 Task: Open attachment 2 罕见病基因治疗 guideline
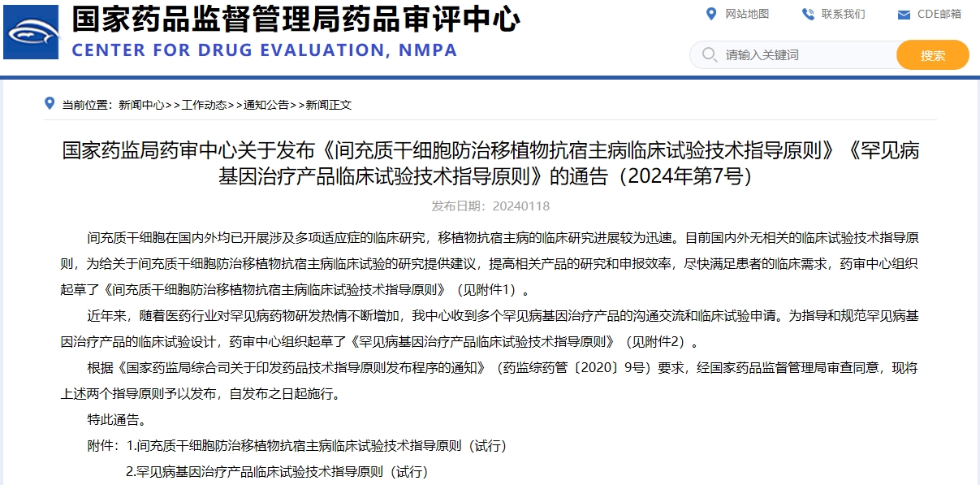pyautogui.click(x=276, y=471)
